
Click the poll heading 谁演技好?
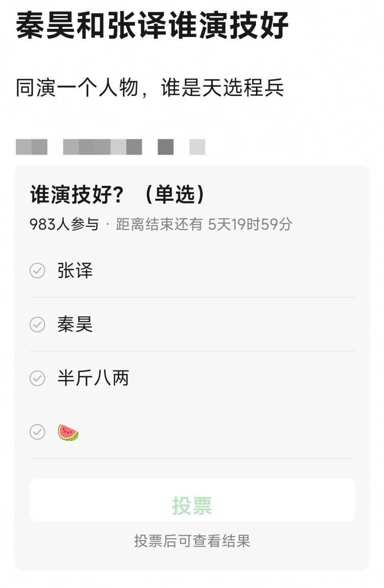pyautogui.click(x=77, y=195)
